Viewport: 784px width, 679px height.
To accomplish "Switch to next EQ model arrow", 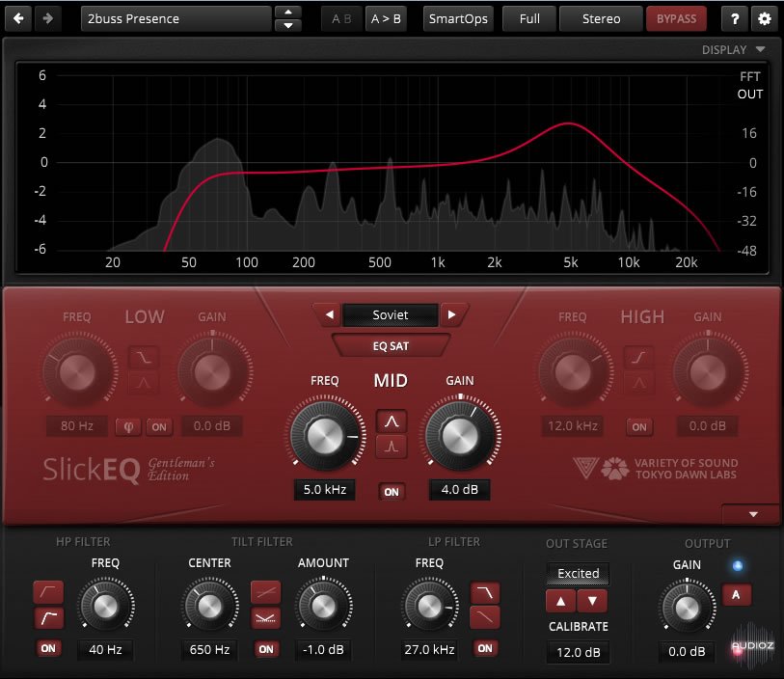I will coord(452,315).
